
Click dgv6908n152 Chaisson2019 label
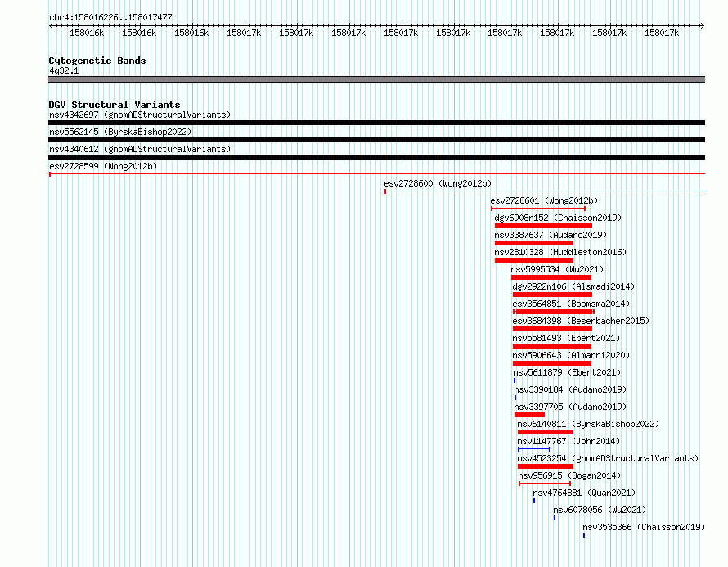click(x=558, y=218)
